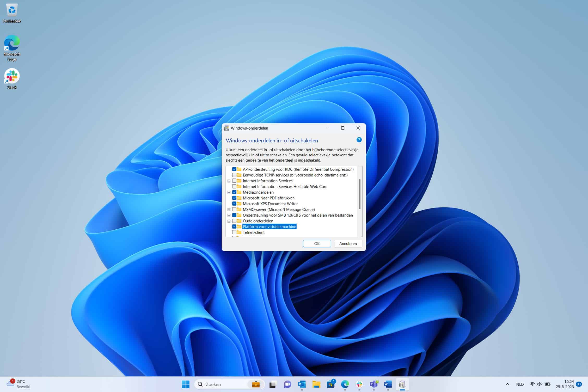588x392 pixels.
Task: Expand the Oude onderdelen node
Action: pyautogui.click(x=229, y=221)
